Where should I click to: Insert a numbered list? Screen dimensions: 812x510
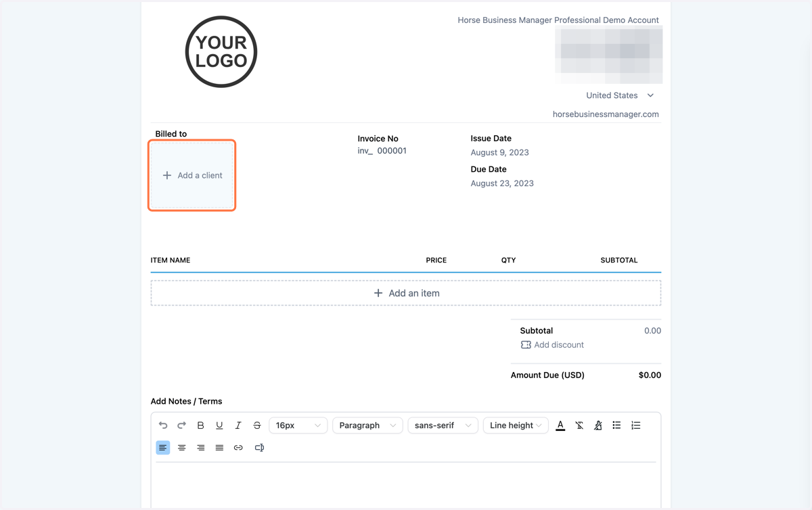tap(635, 425)
